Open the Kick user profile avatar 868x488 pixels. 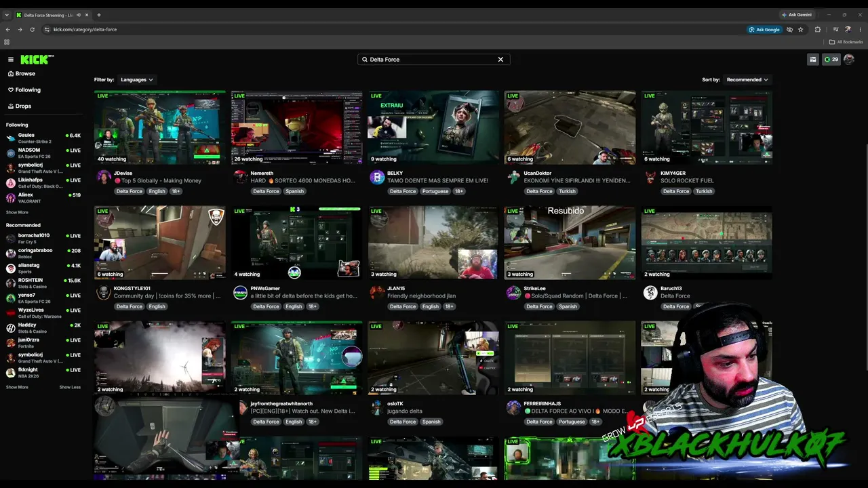(849, 60)
